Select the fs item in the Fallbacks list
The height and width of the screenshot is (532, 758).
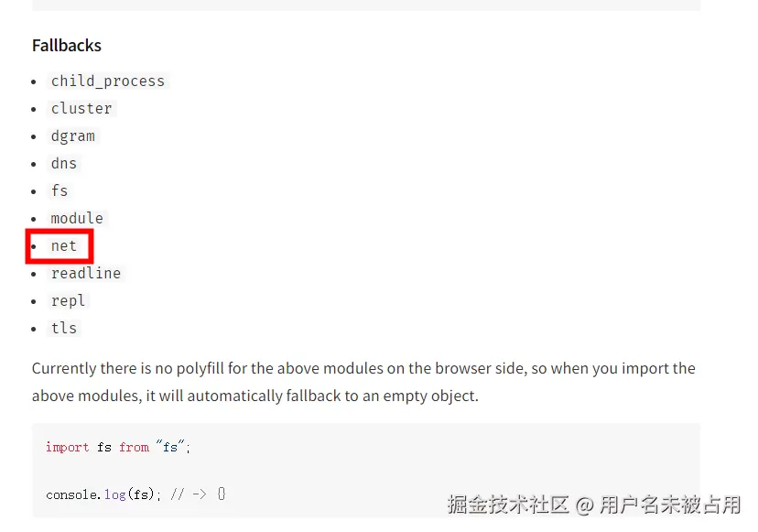[x=60, y=190]
